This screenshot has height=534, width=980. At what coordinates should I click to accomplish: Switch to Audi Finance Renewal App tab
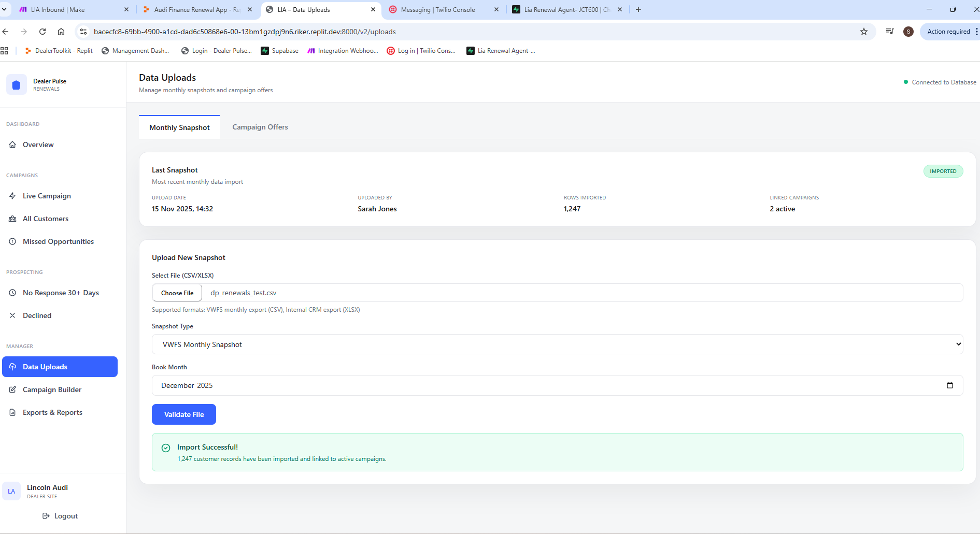(197, 9)
